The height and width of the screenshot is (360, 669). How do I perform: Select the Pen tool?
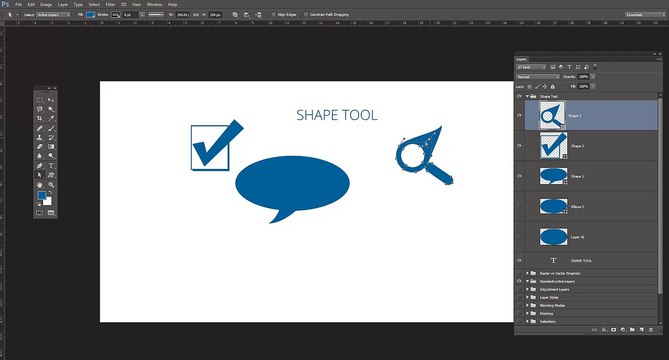tap(40, 166)
